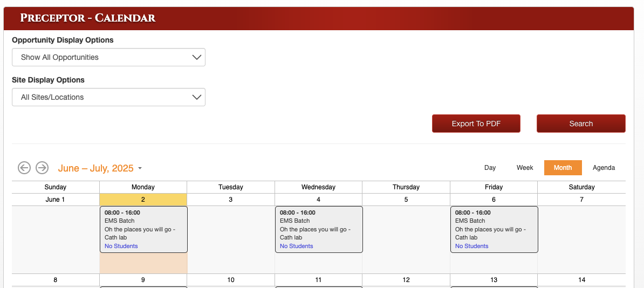644x288 pixels.
Task: Open the Site Display Options dropdown
Action: tap(108, 97)
